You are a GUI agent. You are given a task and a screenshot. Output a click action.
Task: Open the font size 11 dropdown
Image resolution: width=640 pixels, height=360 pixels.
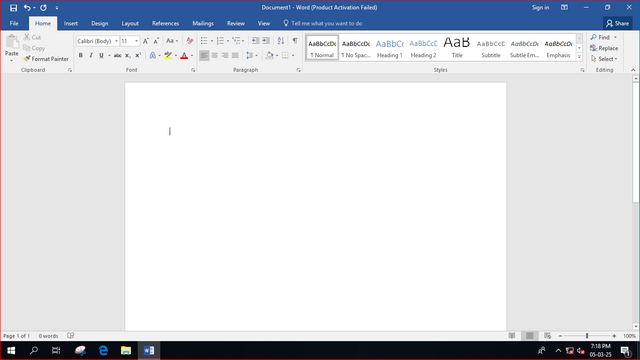point(136,41)
